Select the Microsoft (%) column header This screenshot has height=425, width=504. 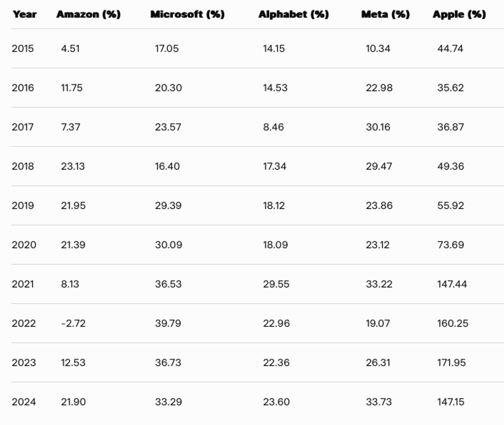click(187, 14)
